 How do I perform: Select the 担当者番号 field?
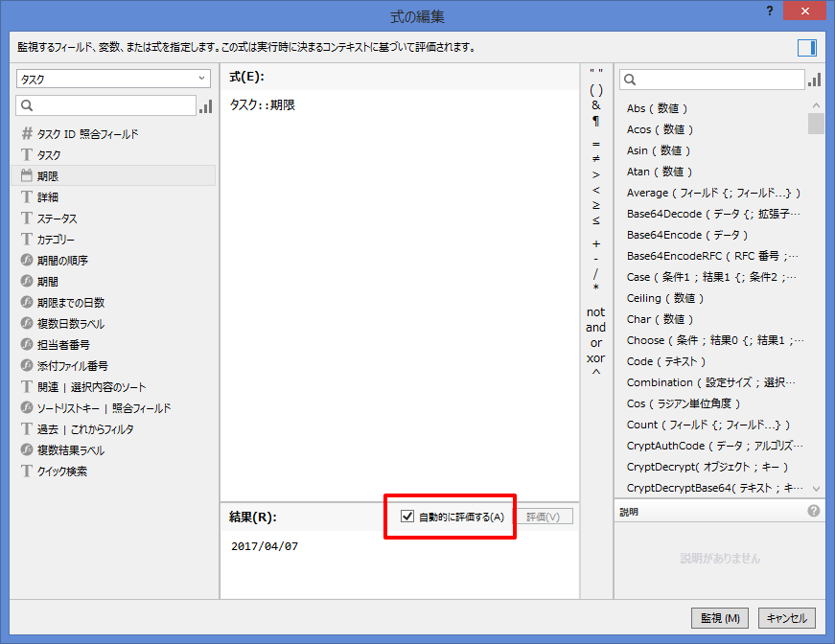click(x=113, y=344)
